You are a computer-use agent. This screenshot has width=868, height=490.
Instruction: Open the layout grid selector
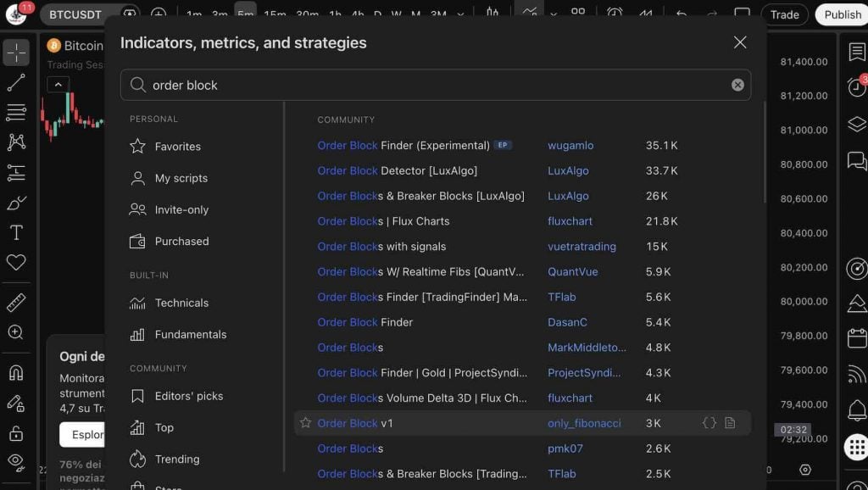(x=578, y=12)
